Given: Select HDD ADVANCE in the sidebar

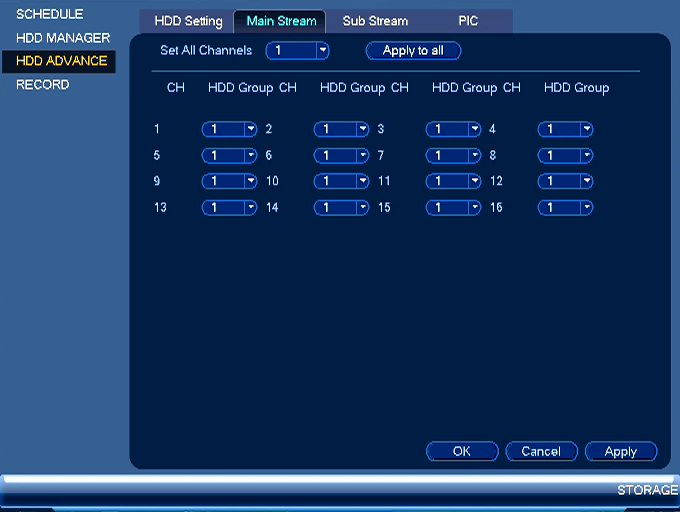Looking at the screenshot, I should coord(59,61).
